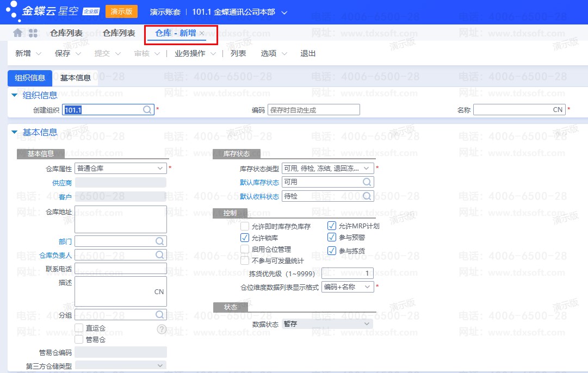Open the lookup icon in 部门 field
588x373 pixels.
coord(160,241)
